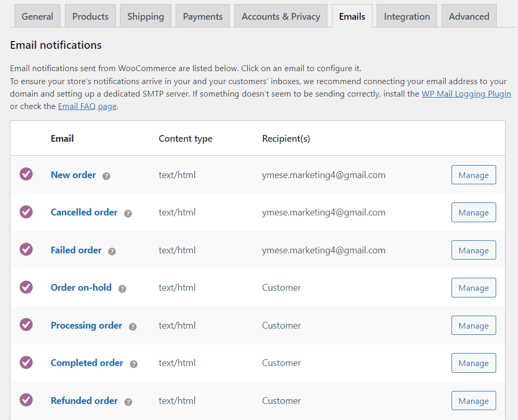Screen dimensions: 518x420
Task: Toggle the enabled checkmark for Processing order
Action: [x=26, y=324]
